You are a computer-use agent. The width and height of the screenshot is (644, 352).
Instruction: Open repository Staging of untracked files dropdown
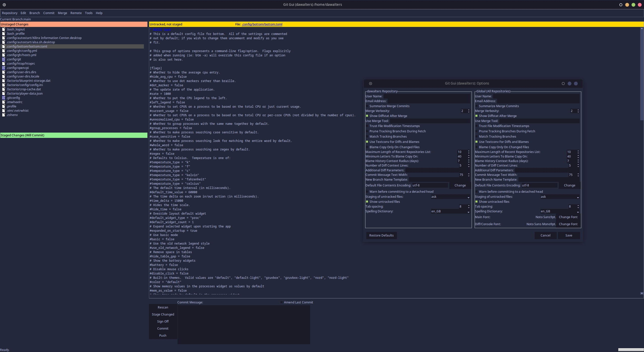(468, 197)
